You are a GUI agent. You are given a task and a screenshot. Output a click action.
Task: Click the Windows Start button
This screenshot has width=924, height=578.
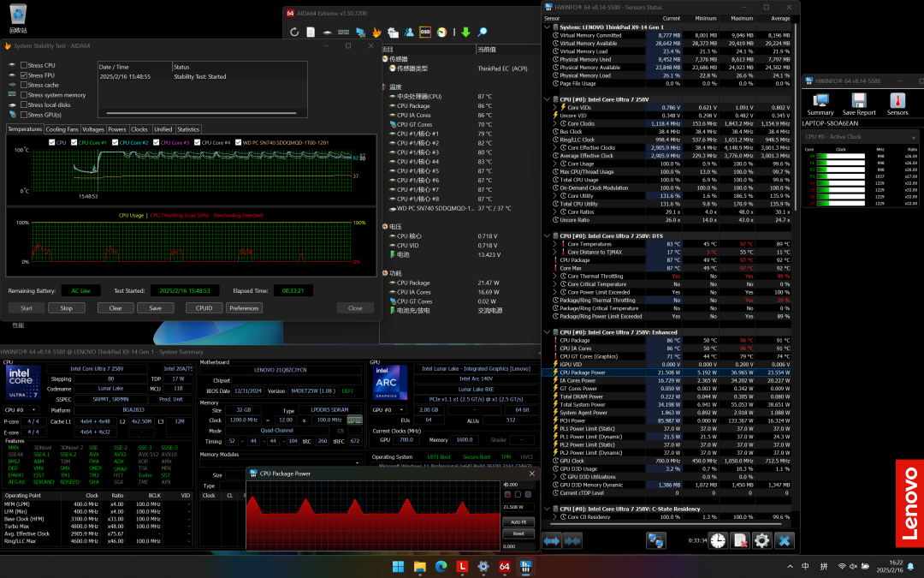coord(399,567)
